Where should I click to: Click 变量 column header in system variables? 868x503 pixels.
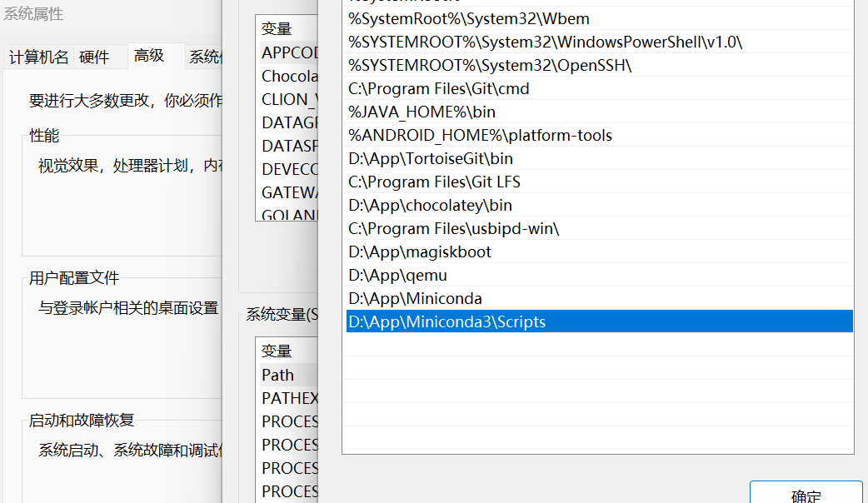coord(287,351)
